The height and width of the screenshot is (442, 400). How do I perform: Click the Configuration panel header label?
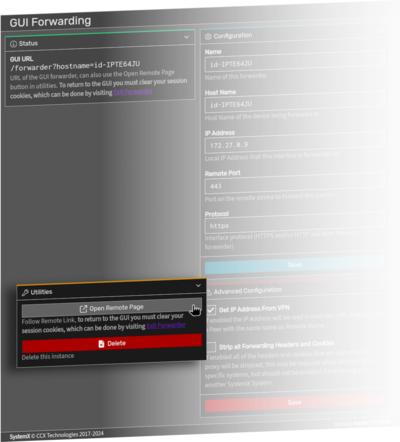tap(233, 36)
